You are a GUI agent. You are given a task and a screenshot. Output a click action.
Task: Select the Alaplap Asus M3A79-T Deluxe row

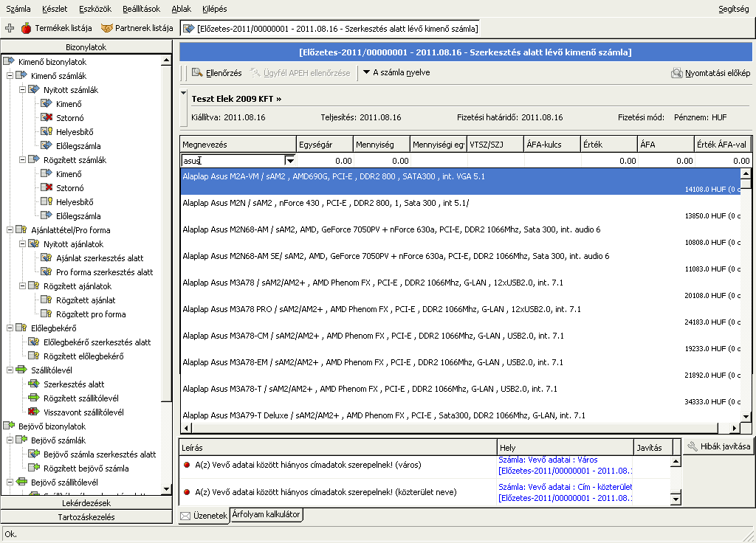(461, 415)
